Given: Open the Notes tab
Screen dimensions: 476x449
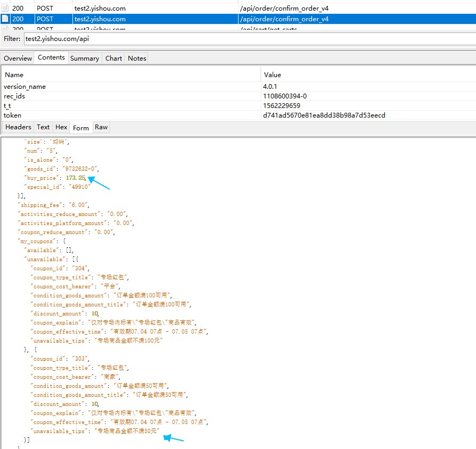Looking at the screenshot, I should 137,58.
